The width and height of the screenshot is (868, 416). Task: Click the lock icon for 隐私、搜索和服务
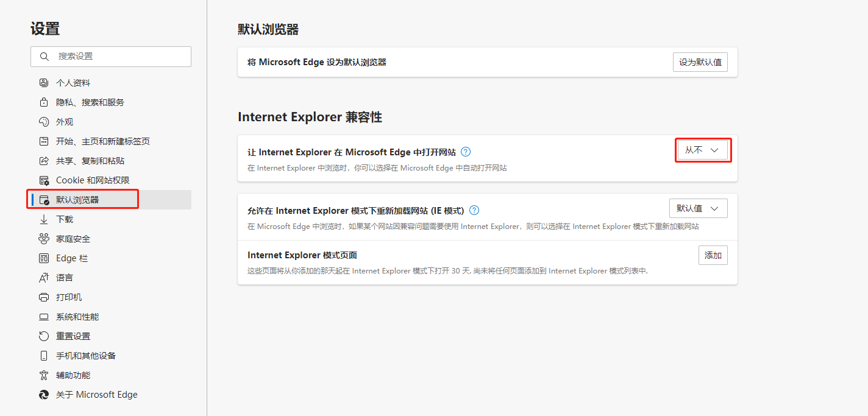pos(44,102)
